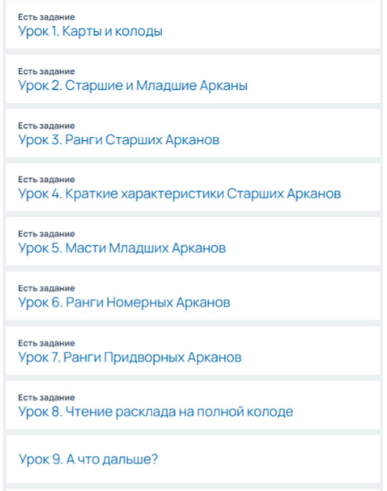This screenshot has height=491, width=387.
Task: Open 'Урок 5. Масти Младших Арканов'
Action: (122, 248)
